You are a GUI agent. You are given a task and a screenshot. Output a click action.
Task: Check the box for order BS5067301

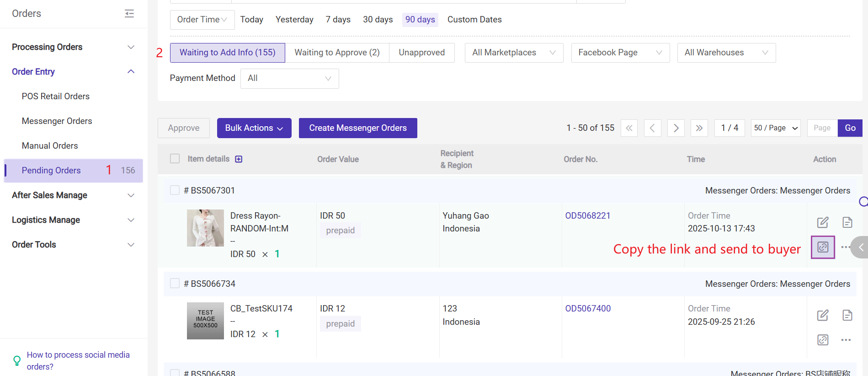pyautogui.click(x=175, y=190)
